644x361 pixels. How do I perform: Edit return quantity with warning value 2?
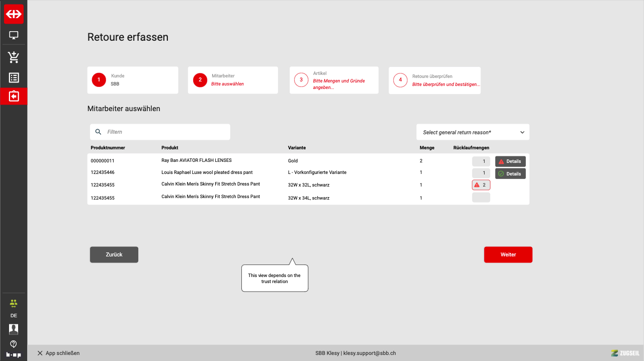[x=481, y=185]
